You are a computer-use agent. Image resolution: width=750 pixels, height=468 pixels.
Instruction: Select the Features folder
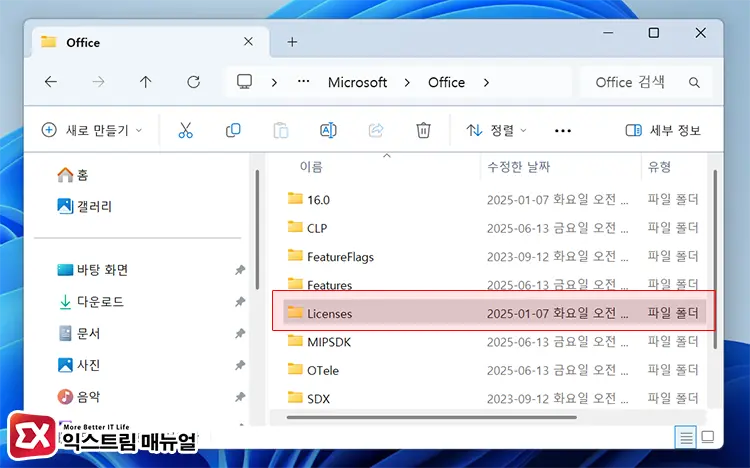(x=493, y=282)
